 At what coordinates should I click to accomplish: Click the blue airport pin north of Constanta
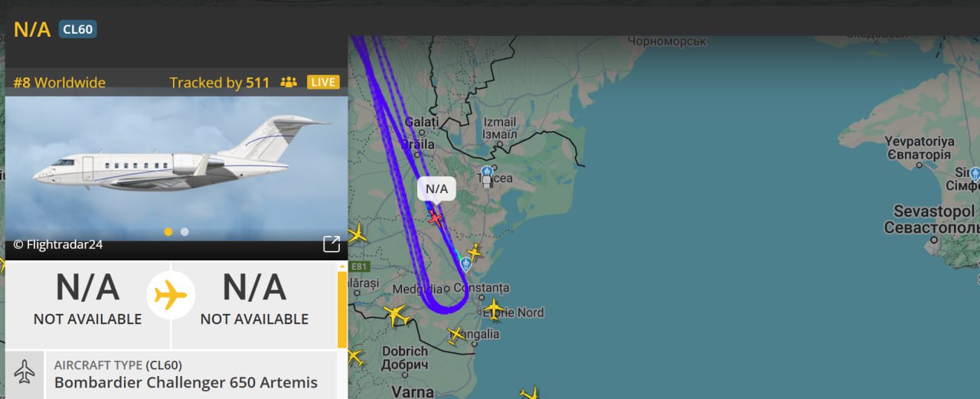(x=465, y=264)
